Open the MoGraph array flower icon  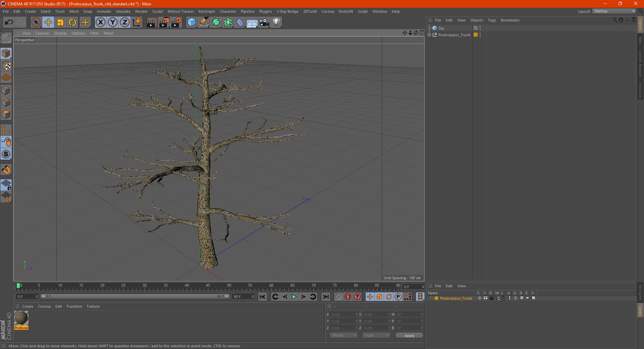[228, 22]
